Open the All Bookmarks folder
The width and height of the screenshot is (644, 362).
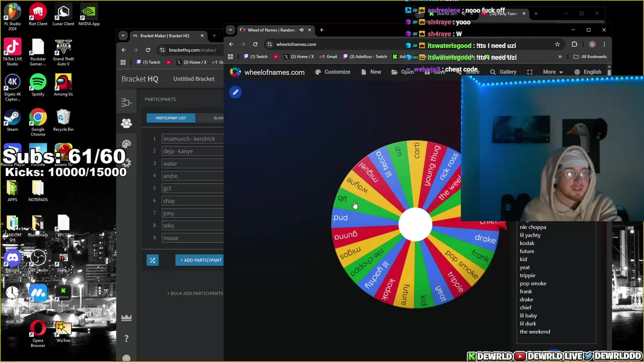(590, 57)
